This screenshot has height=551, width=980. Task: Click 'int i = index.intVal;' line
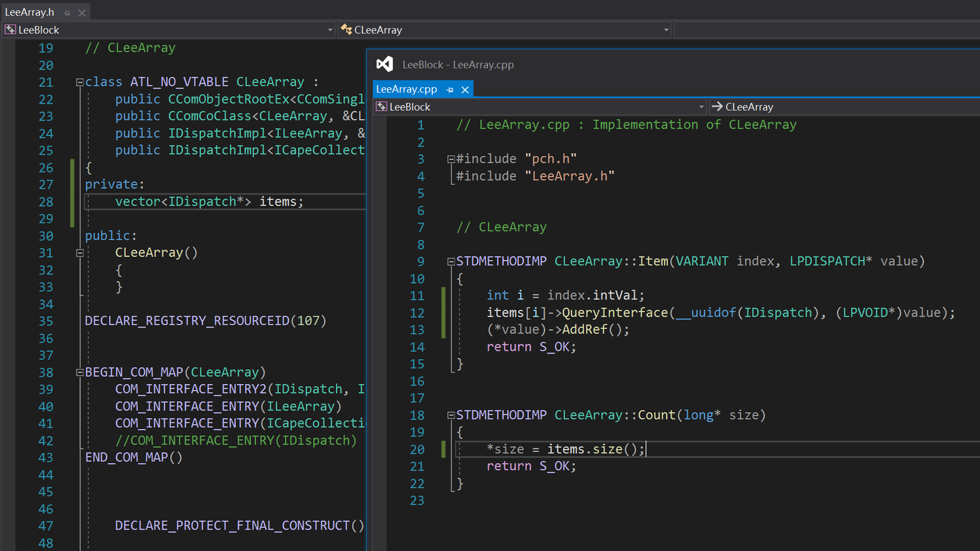(566, 296)
